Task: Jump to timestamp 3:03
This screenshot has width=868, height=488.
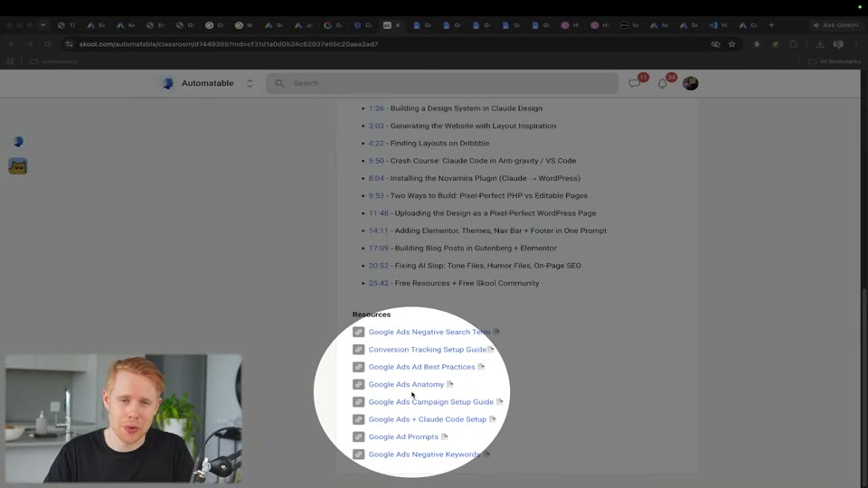Action: click(x=376, y=126)
